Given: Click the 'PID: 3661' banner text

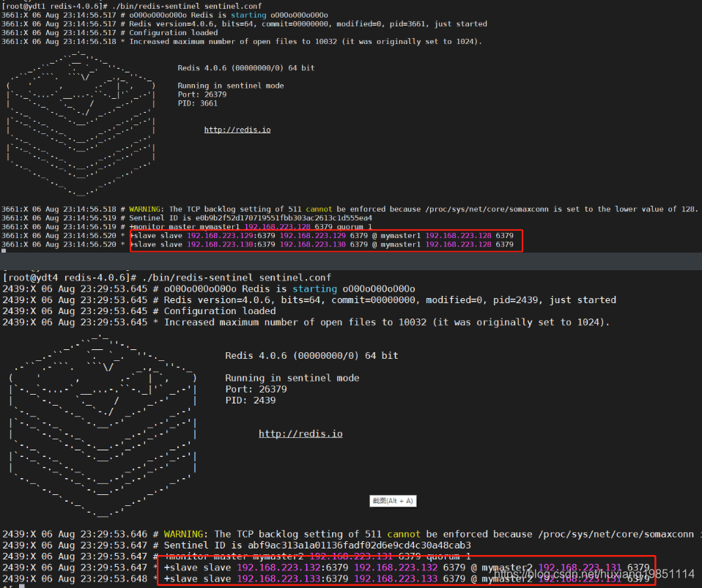Looking at the screenshot, I should (x=197, y=103).
